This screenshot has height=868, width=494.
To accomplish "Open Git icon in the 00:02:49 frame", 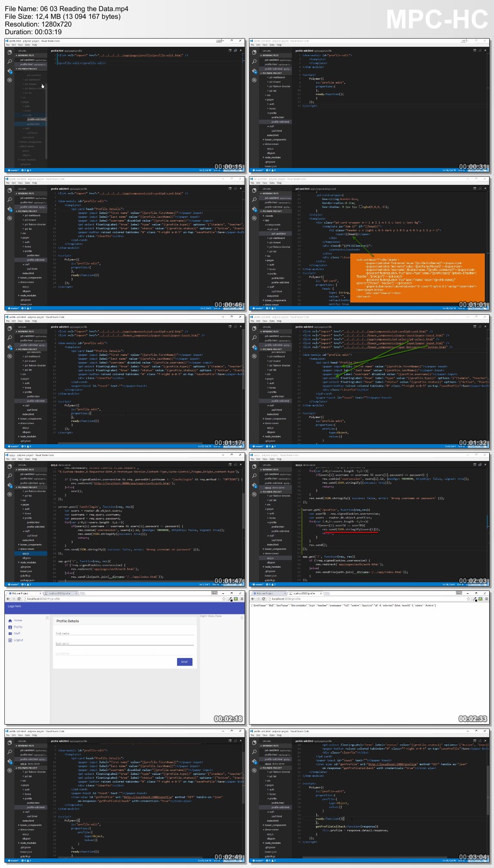I will point(9,761).
